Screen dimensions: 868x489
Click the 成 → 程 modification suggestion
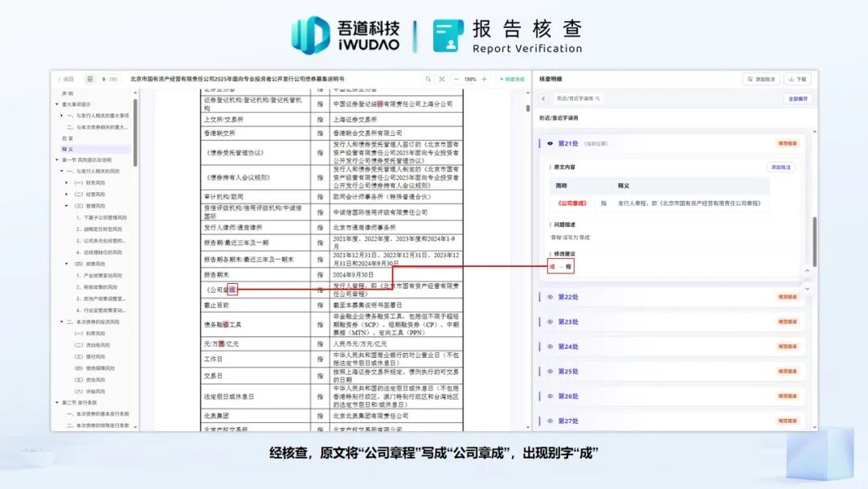click(x=560, y=267)
